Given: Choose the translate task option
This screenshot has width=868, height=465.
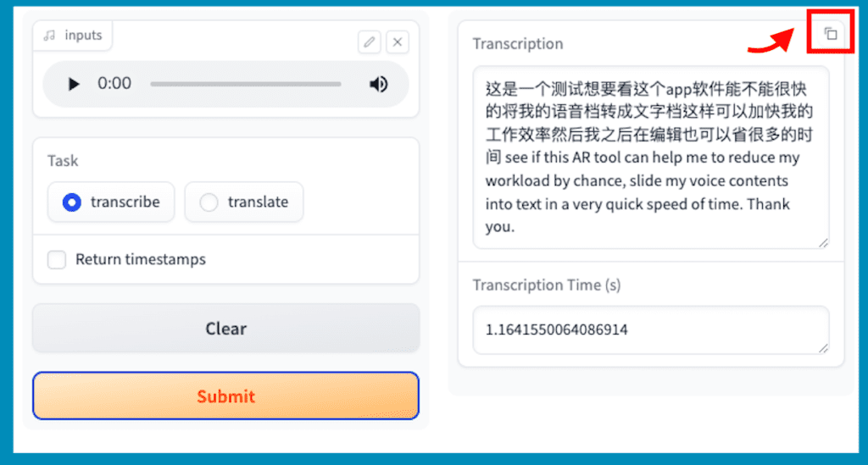Looking at the screenshot, I should click(x=209, y=202).
